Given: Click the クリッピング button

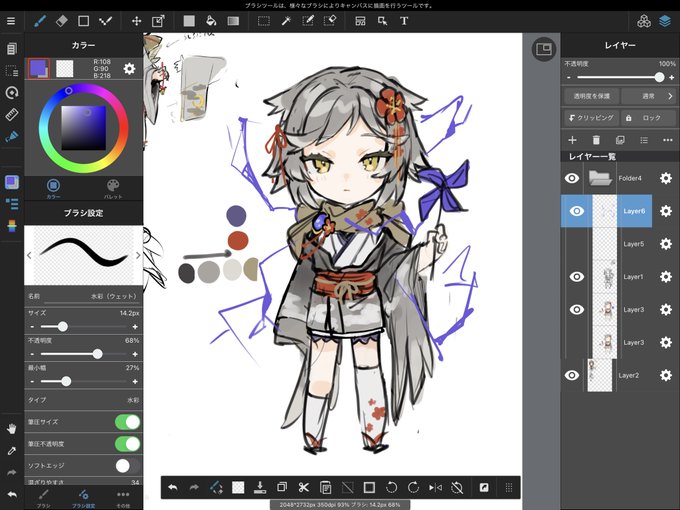Looking at the screenshot, I should 591,118.
